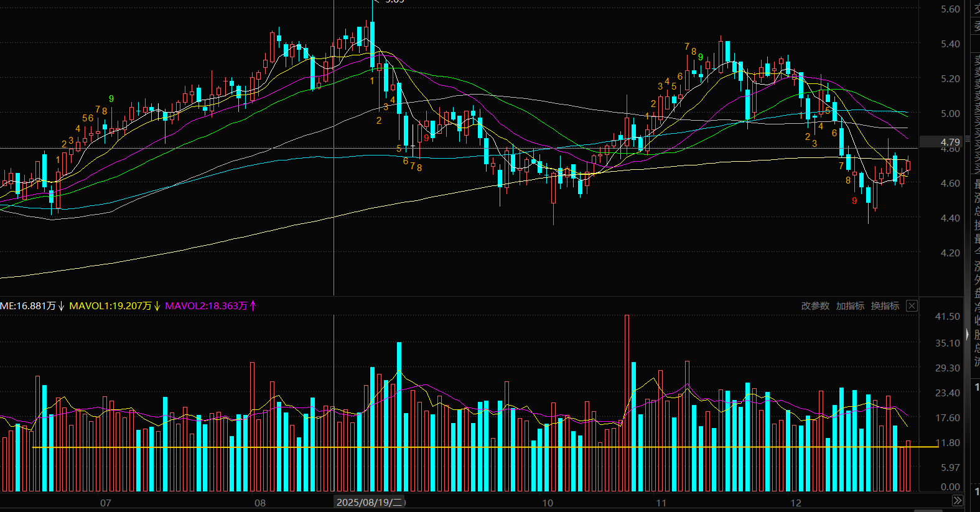This screenshot has height=512, width=980.
Task: Click the 5.60 price axis label
Action: [950, 9]
